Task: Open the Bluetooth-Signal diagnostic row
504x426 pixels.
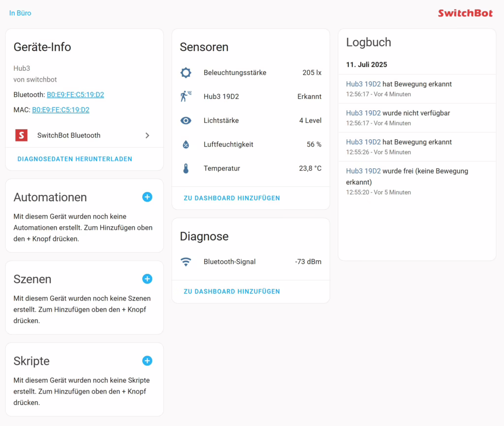Action: tap(251, 262)
